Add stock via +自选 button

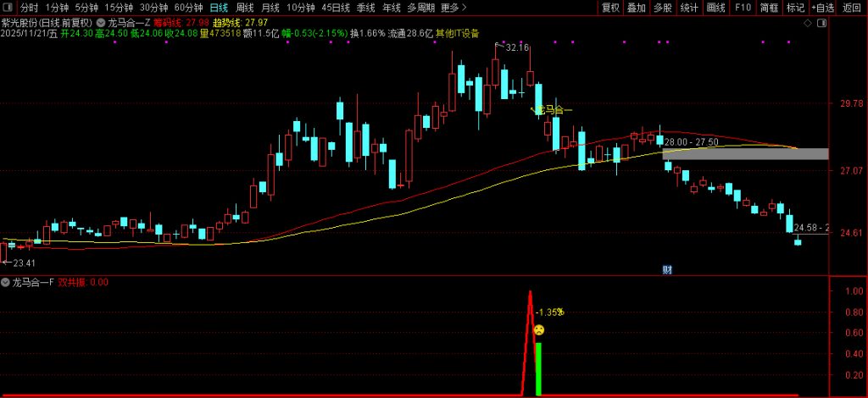(822, 8)
